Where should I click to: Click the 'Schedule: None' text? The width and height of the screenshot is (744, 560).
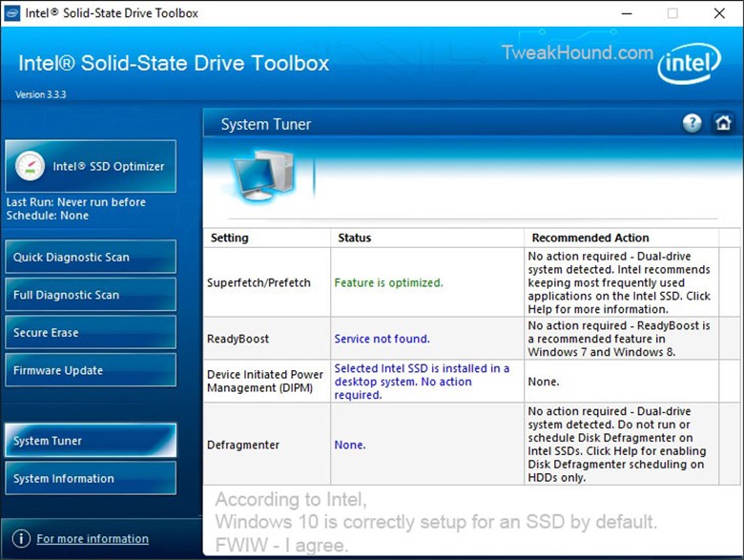[48, 216]
